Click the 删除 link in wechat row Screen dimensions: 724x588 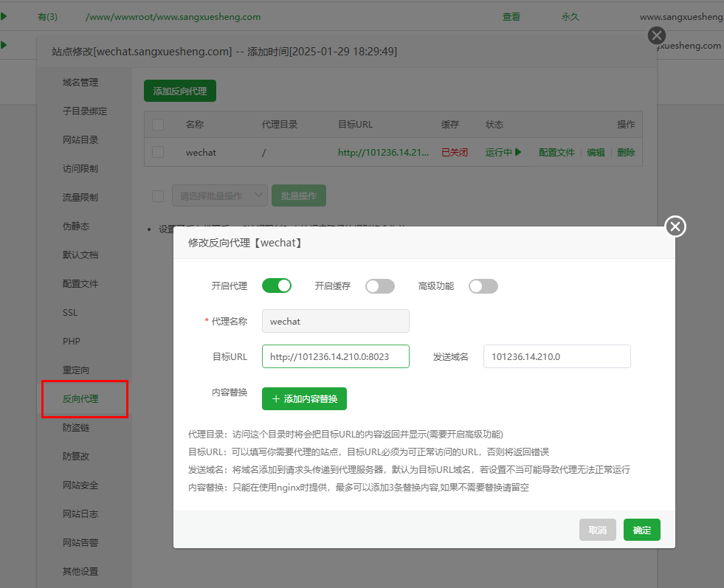point(626,152)
